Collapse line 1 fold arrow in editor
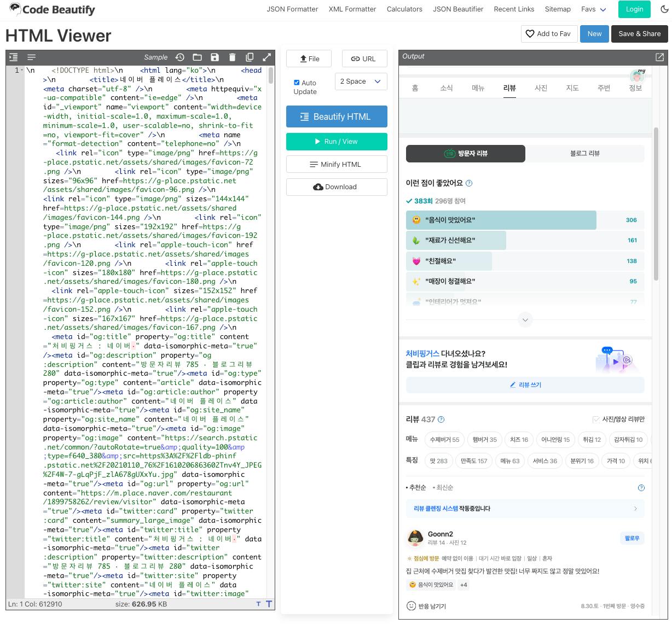672x624 pixels. (x=22, y=70)
